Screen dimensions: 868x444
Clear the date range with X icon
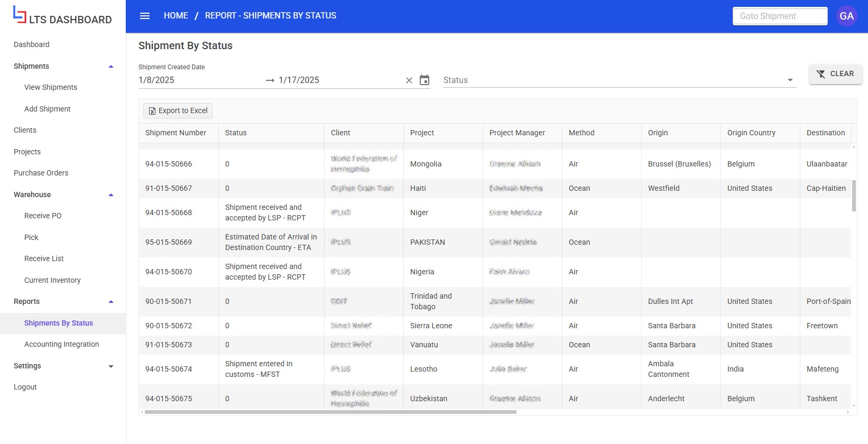point(409,80)
